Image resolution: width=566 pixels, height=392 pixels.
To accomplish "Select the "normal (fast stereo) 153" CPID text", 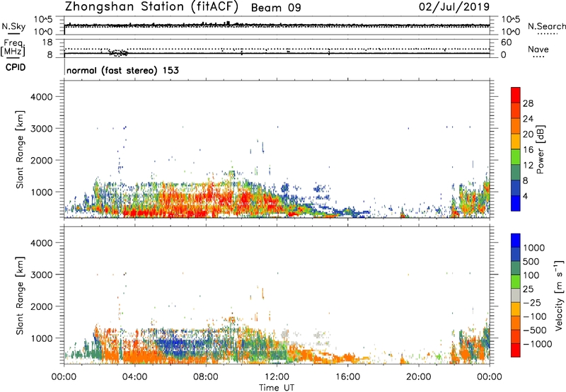I will [122, 70].
